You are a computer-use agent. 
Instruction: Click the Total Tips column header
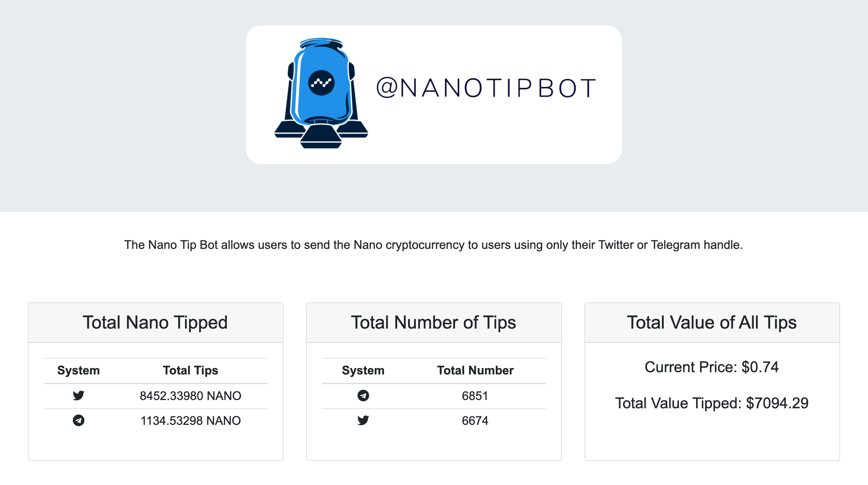191,370
